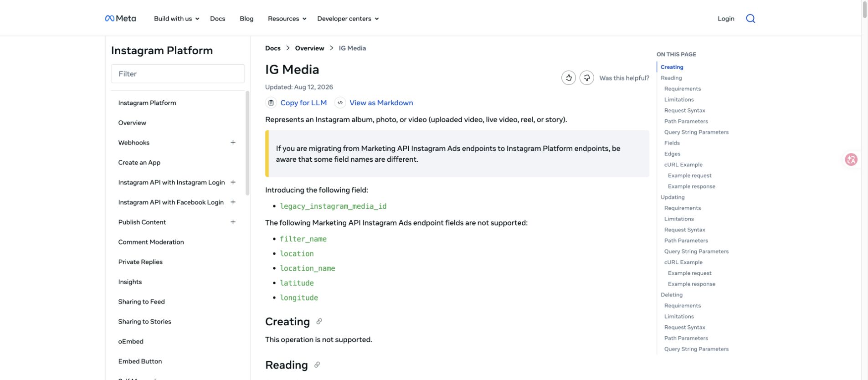This screenshot has height=380, width=868.
Task: Open the search magnifier icon
Action: 750,18
